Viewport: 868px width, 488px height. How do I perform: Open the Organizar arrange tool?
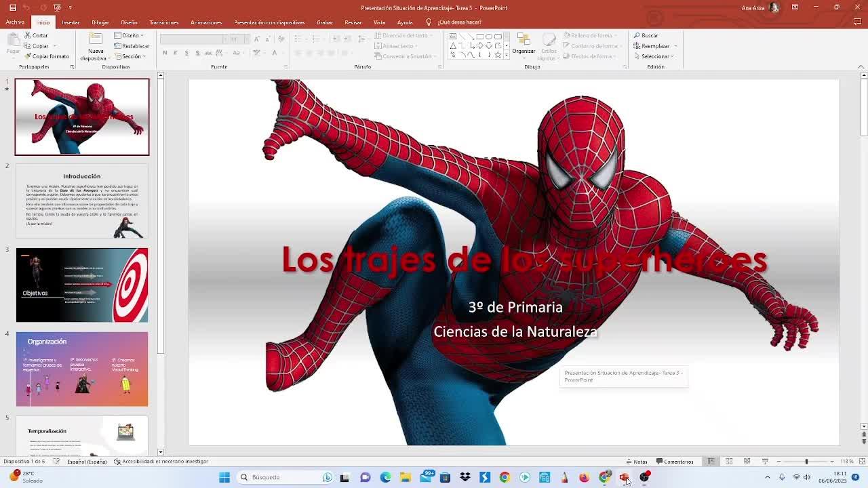[x=524, y=44]
